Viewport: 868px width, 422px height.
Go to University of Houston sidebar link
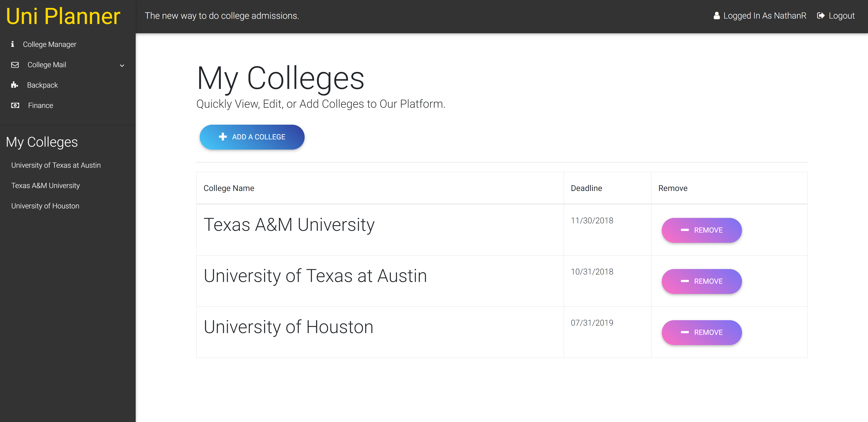tap(45, 206)
